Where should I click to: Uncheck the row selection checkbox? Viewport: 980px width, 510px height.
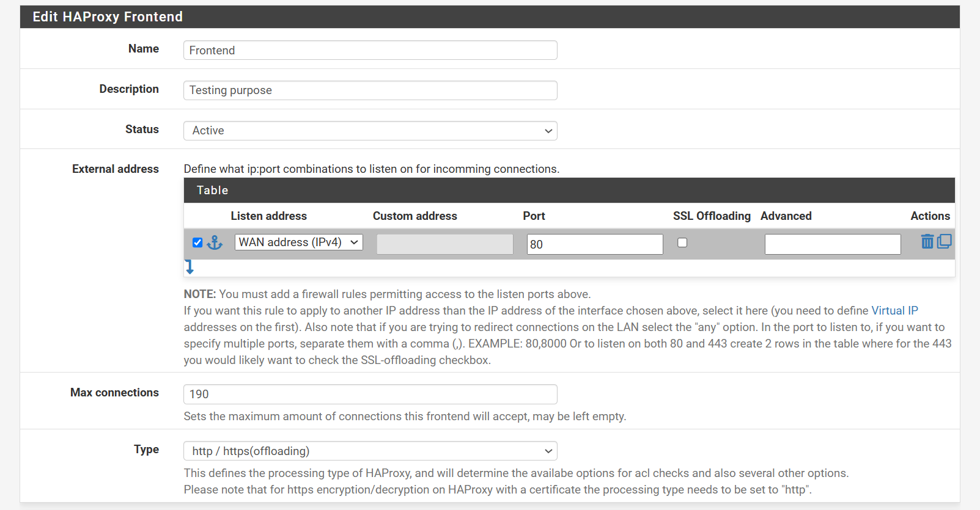point(197,242)
